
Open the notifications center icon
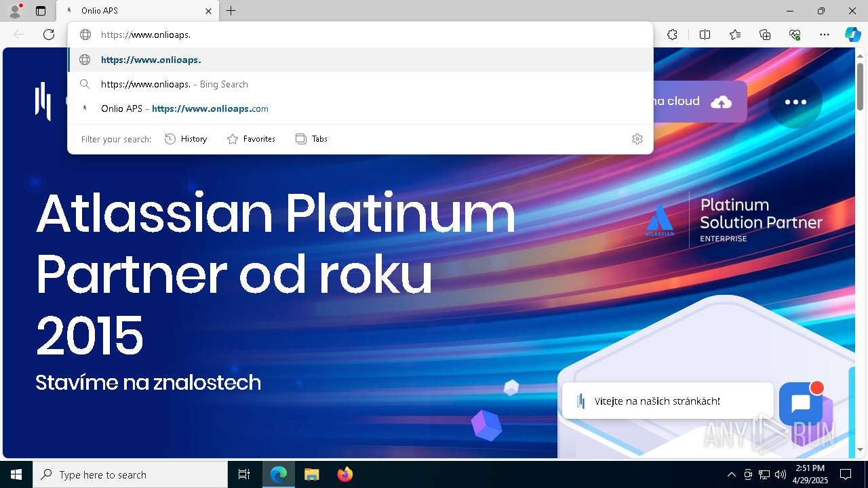click(846, 474)
